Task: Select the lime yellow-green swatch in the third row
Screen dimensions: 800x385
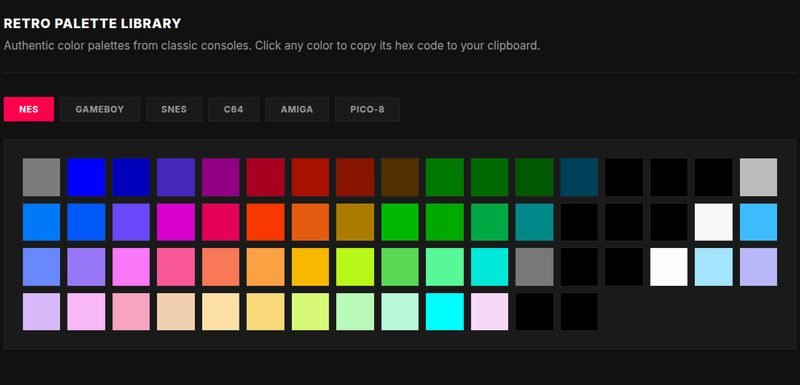Action: pos(355,267)
